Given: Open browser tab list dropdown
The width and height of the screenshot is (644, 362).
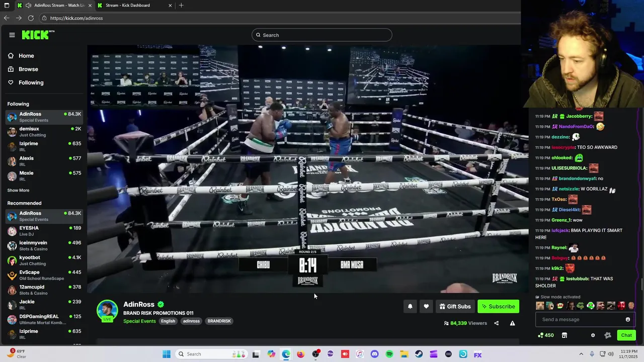Looking at the screenshot, I should click(x=6, y=6).
